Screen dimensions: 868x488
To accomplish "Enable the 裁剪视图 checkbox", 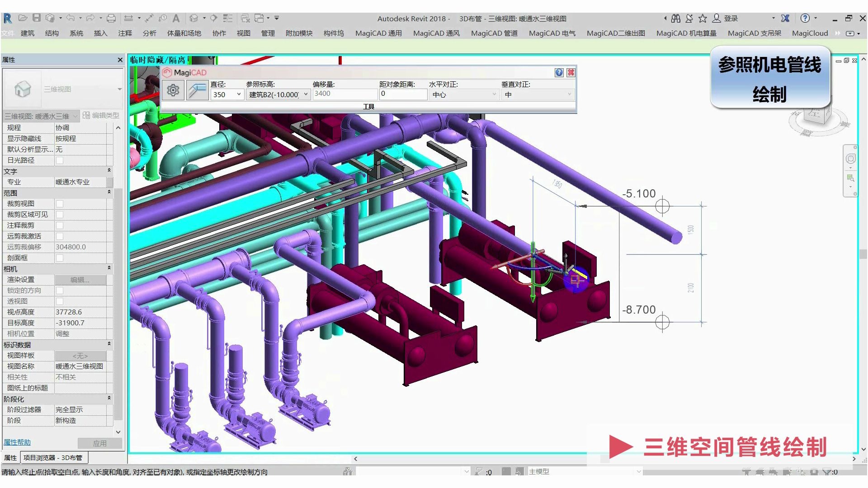I will [x=60, y=204].
